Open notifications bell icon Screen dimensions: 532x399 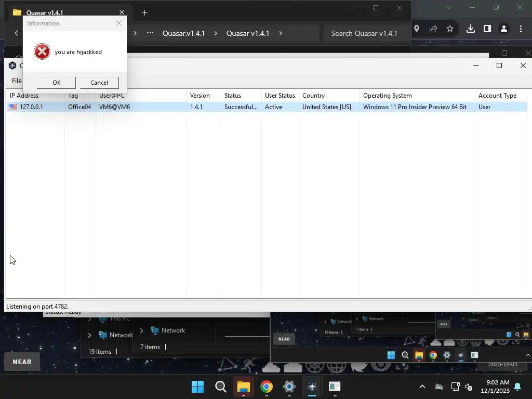point(518,387)
